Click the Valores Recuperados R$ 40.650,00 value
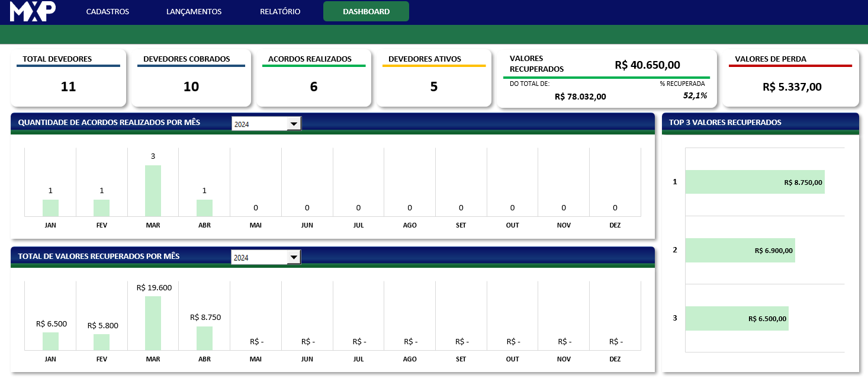This screenshot has width=868, height=378. (647, 65)
